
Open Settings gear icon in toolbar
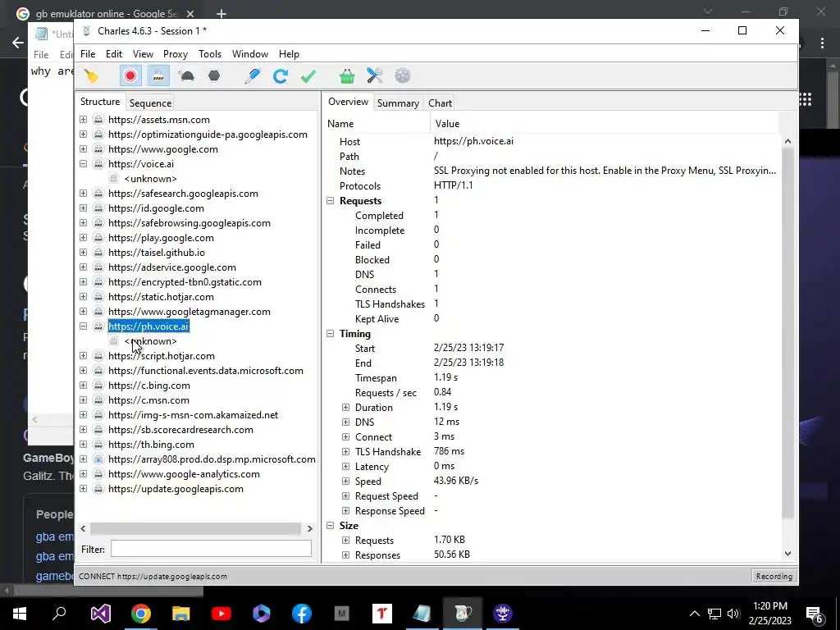403,76
